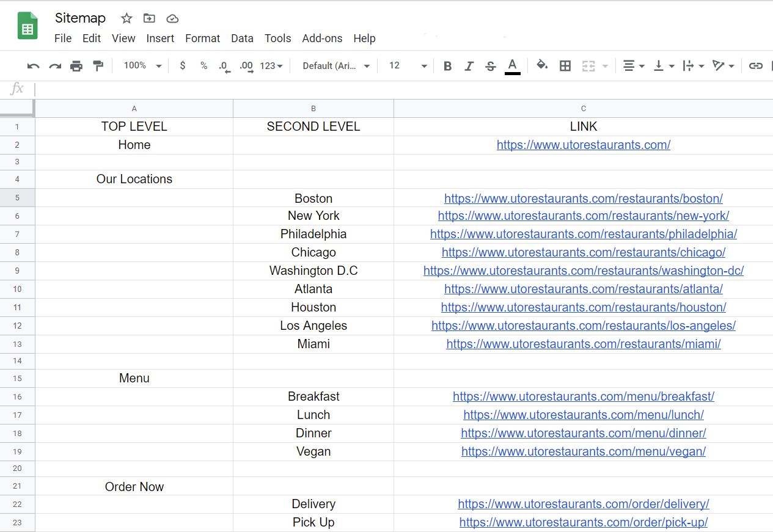Open the 100% zoom dropdown
The height and width of the screenshot is (532, 773).
coord(142,66)
